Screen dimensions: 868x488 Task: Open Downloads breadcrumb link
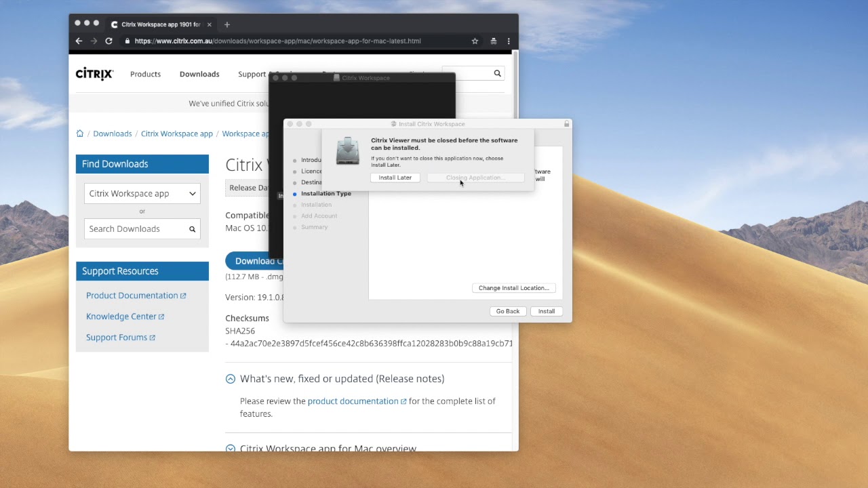point(113,134)
